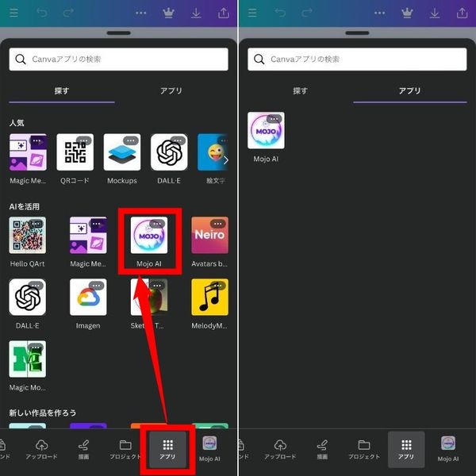Share design from right top bar
Image resolution: width=476 pixels, height=476 pixels.
coord(462,13)
